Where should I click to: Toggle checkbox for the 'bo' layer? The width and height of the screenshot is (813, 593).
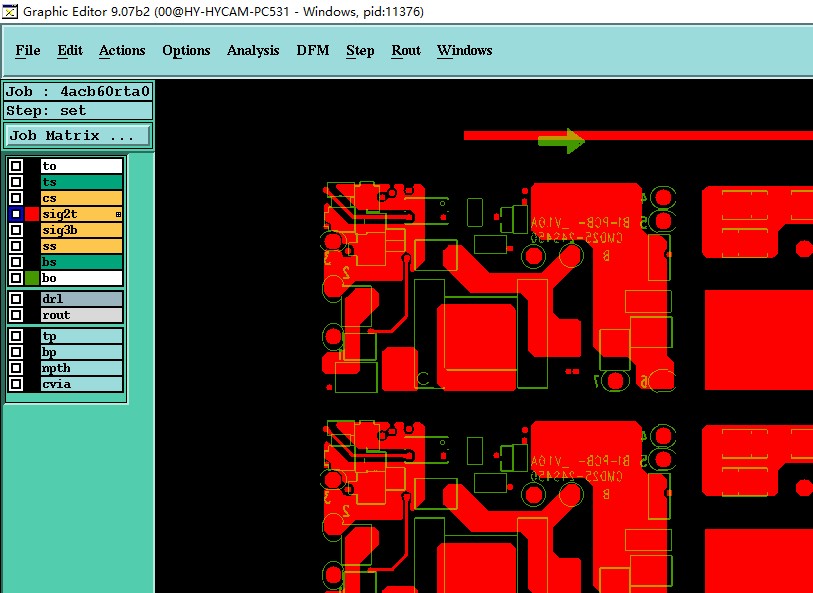tap(16, 278)
